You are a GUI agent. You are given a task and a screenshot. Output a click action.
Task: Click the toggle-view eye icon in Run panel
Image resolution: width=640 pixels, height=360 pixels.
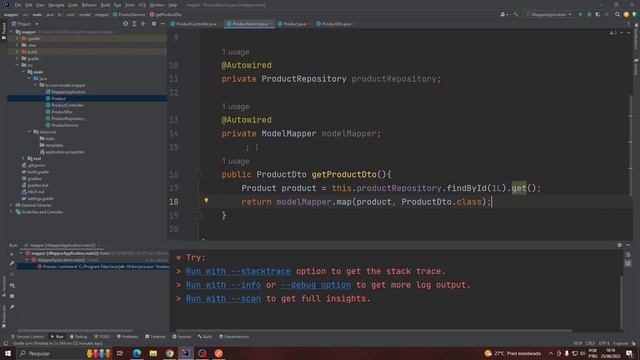pyautogui.click(x=12, y=285)
